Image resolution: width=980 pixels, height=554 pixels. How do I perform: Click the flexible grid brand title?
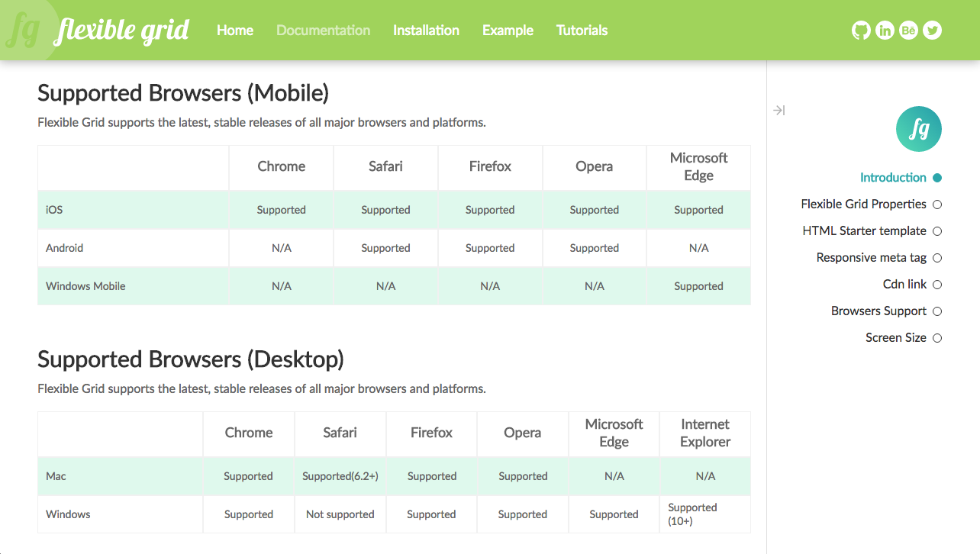pyautogui.click(x=122, y=31)
